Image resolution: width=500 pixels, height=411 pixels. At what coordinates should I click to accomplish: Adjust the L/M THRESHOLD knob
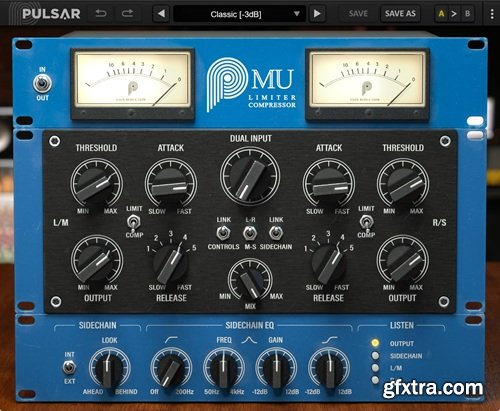pyautogui.click(x=96, y=184)
